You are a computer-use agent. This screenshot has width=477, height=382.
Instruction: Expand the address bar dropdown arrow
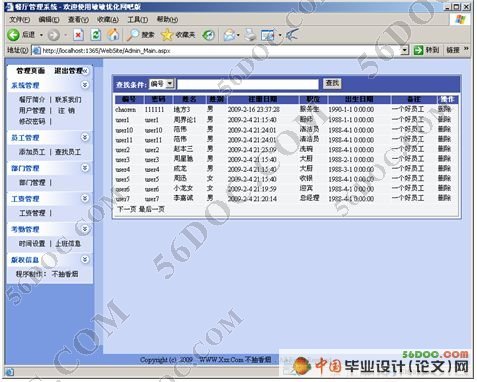point(405,51)
